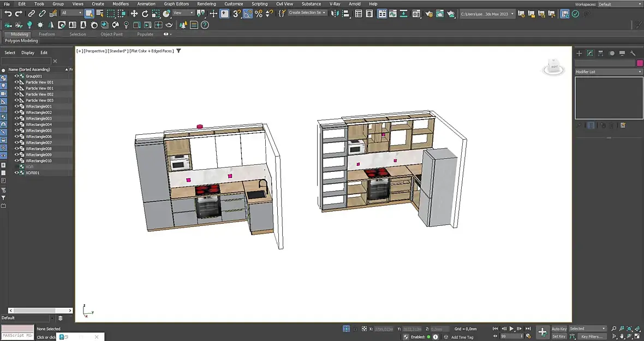Viewport: 644px width, 341px height.
Task: Open the reference coordinate system View dropdown
Action: coord(183,13)
